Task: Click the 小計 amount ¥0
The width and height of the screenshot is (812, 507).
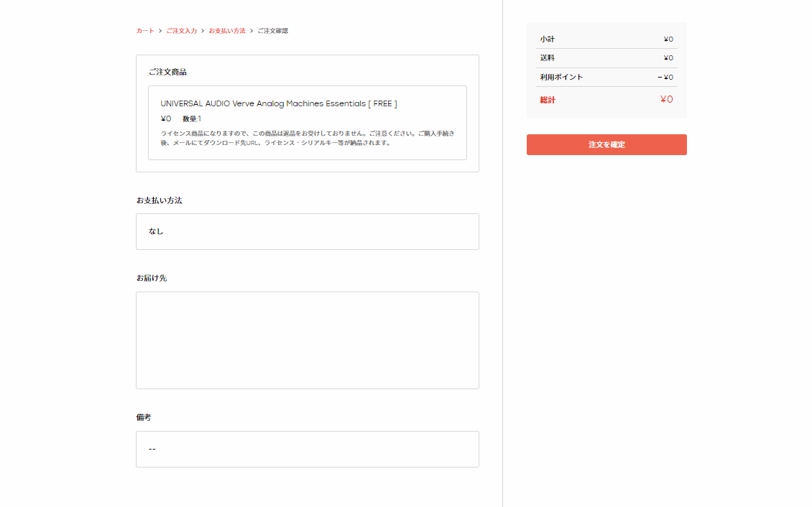Action: [x=668, y=39]
